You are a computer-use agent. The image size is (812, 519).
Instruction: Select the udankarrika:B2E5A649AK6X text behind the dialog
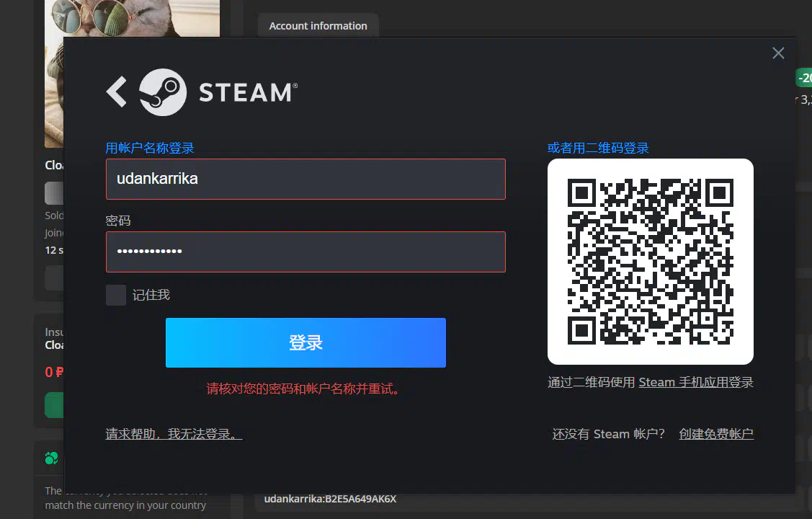(331, 499)
